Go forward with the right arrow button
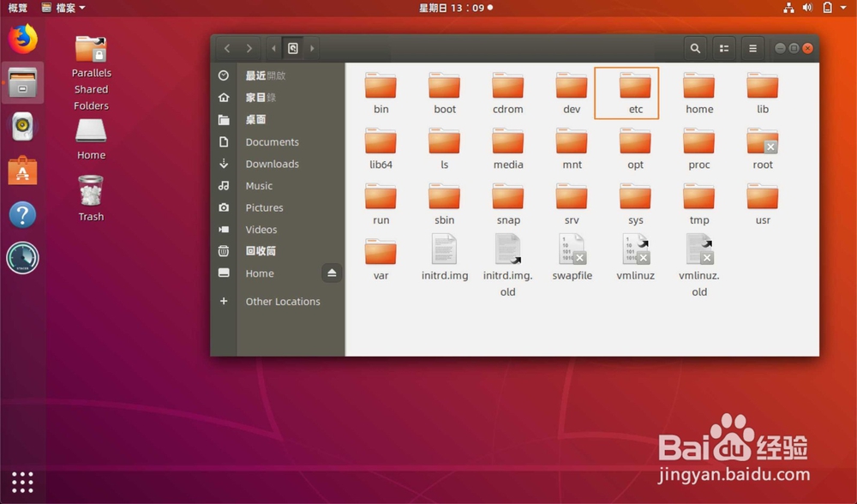857x504 pixels. point(249,48)
